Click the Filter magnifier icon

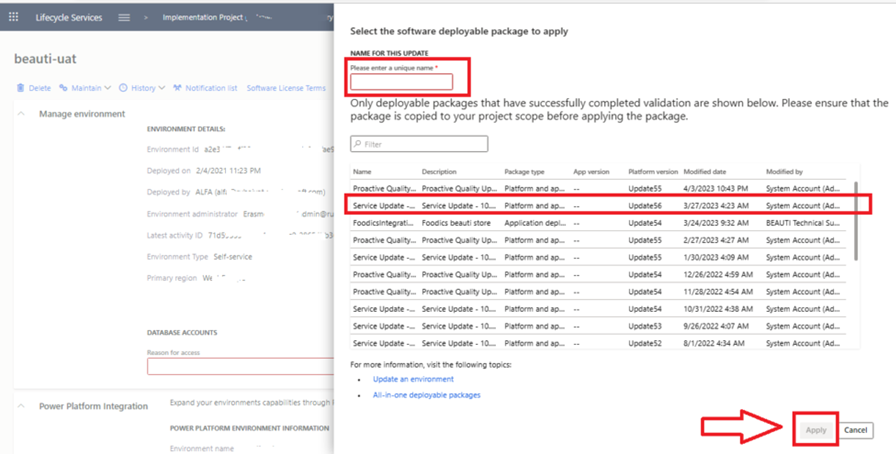[x=358, y=144]
